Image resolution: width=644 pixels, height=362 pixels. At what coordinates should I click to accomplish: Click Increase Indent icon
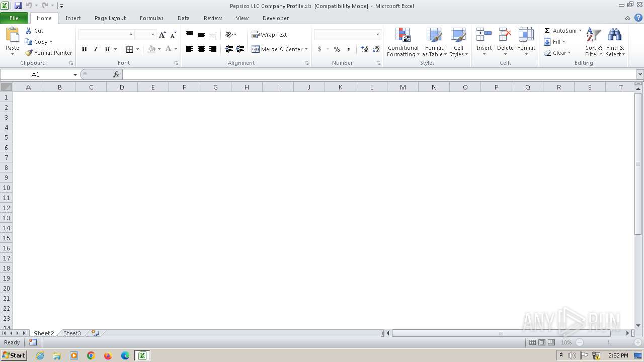tap(240, 49)
